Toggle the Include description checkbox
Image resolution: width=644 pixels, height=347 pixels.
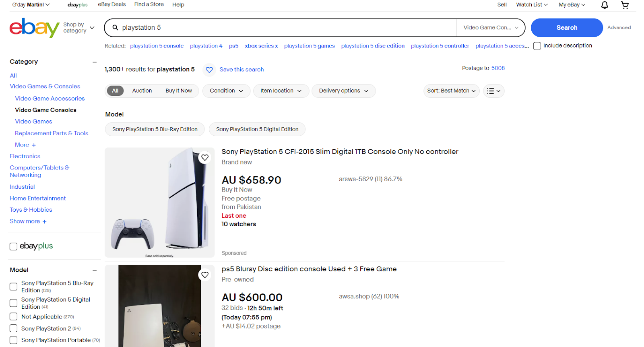537,46
